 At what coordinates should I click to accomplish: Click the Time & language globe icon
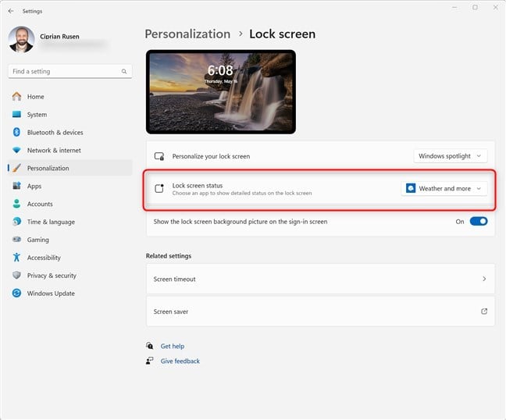click(16, 222)
